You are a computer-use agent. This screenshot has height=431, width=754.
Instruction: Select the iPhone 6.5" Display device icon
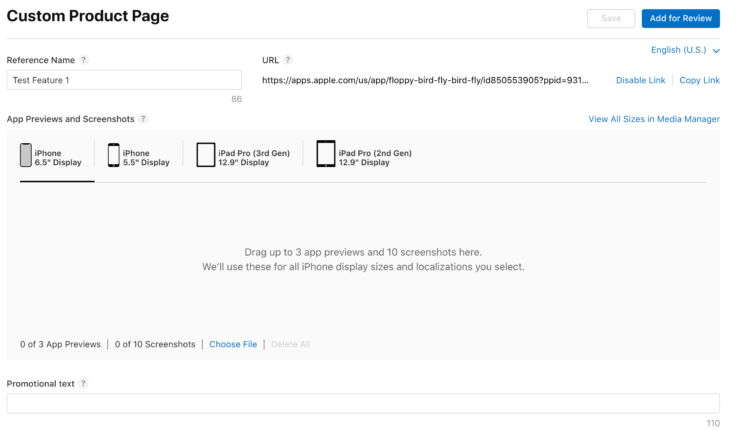(25, 155)
